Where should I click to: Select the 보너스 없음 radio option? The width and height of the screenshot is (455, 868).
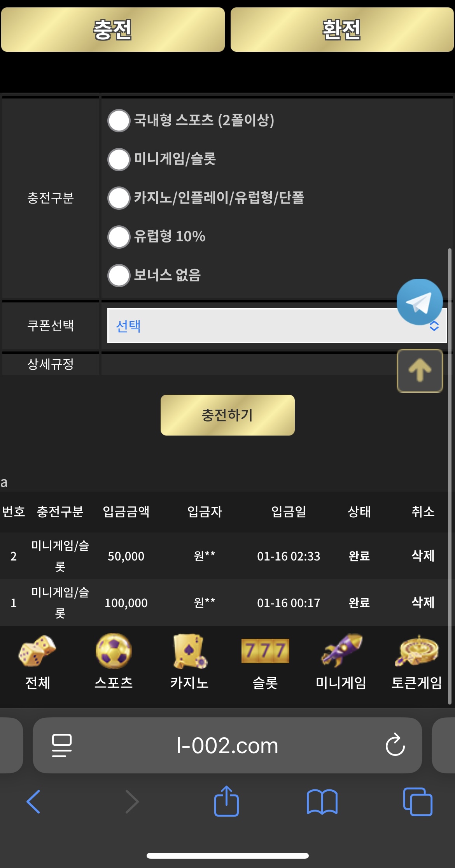click(119, 276)
